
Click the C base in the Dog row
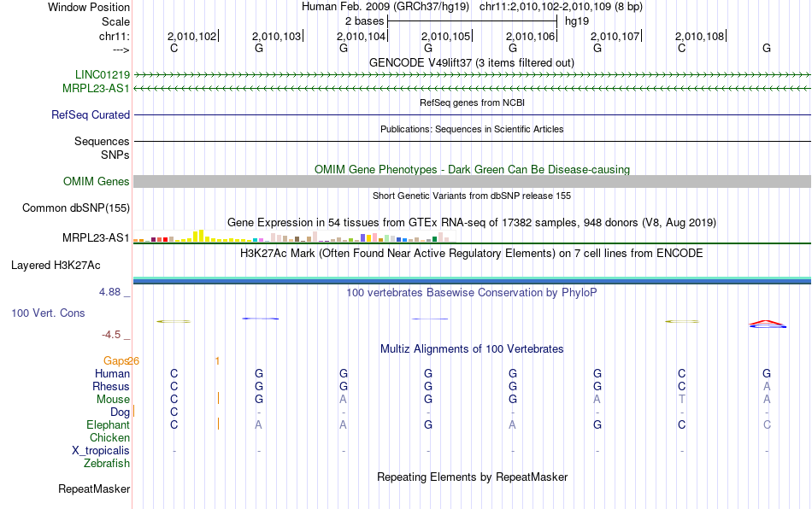tap(174, 412)
